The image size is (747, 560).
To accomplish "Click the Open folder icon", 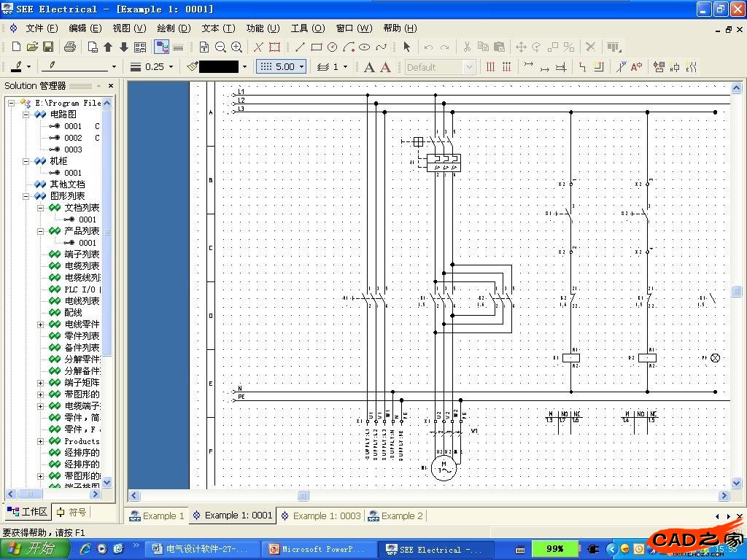I will pyautogui.click(x=32, y=47).
